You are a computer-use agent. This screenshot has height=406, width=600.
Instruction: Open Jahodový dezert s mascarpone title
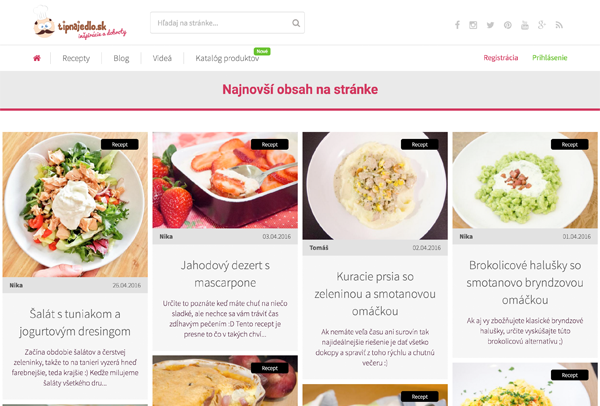pyautogui.click(x=225, y=274)
